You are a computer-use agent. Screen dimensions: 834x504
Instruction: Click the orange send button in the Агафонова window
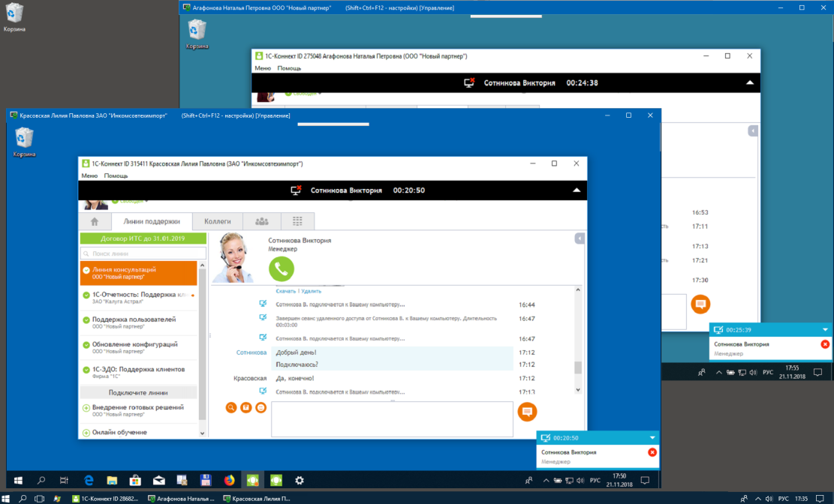(x=700, y=304)
